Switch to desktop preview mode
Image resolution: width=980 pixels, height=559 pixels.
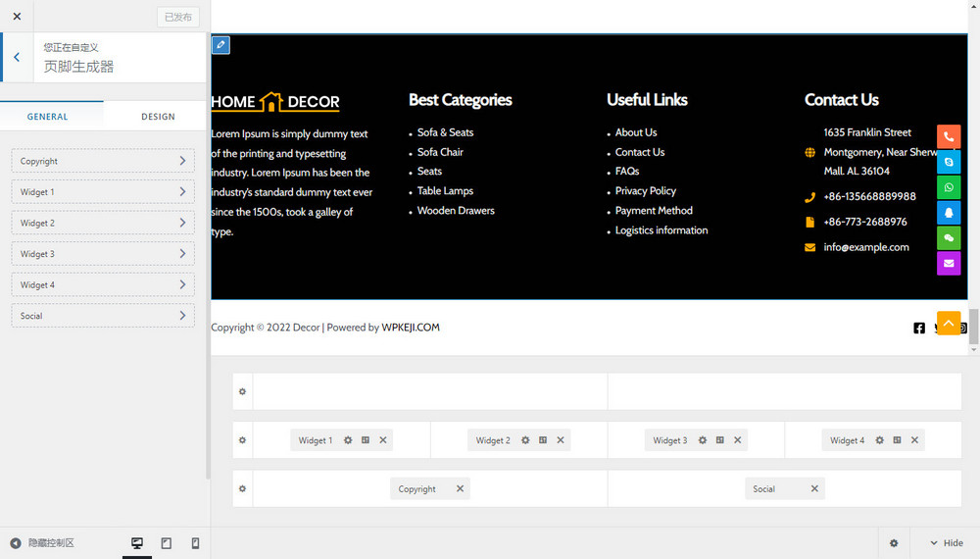click(137, 542)
